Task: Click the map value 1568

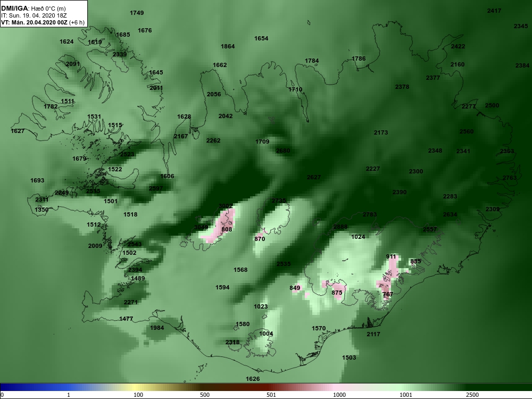Action: click(x=240, y=270)
